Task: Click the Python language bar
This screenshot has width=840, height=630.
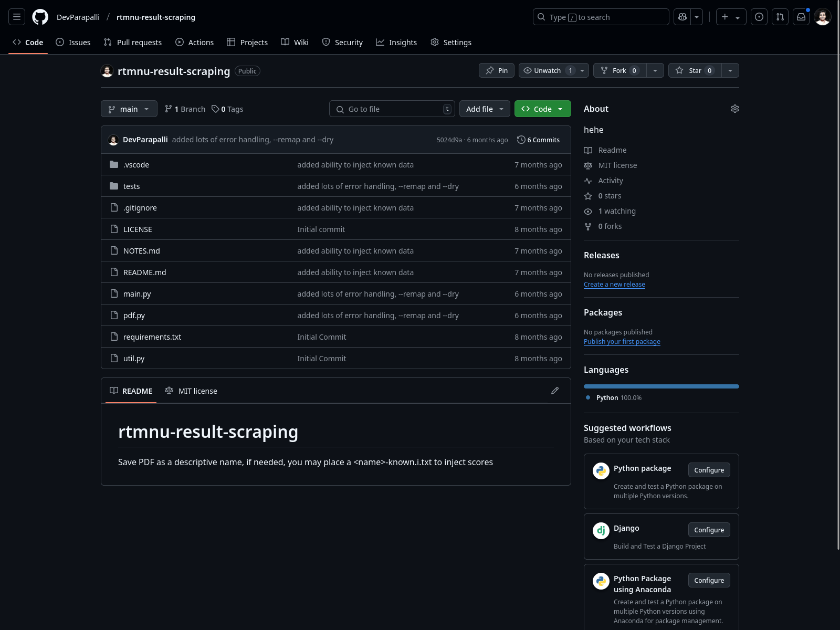Action: click(661, 386)
